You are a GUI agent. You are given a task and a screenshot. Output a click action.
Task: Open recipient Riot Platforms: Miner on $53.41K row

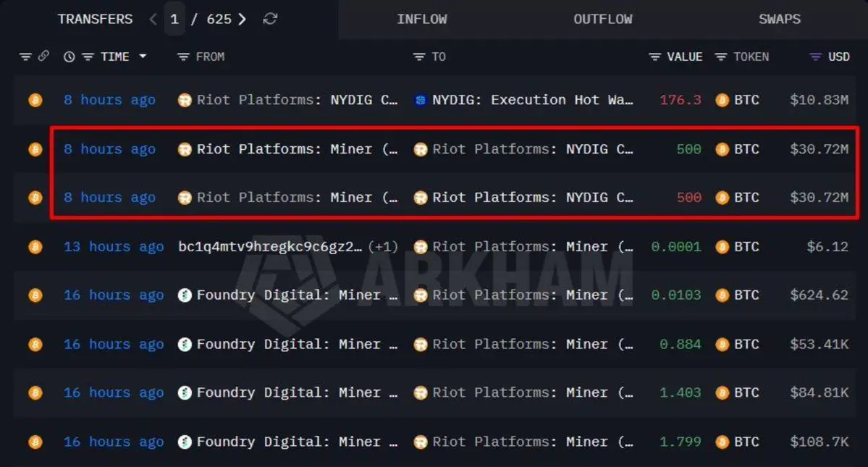pyautogui.click(x=533, y=345)
